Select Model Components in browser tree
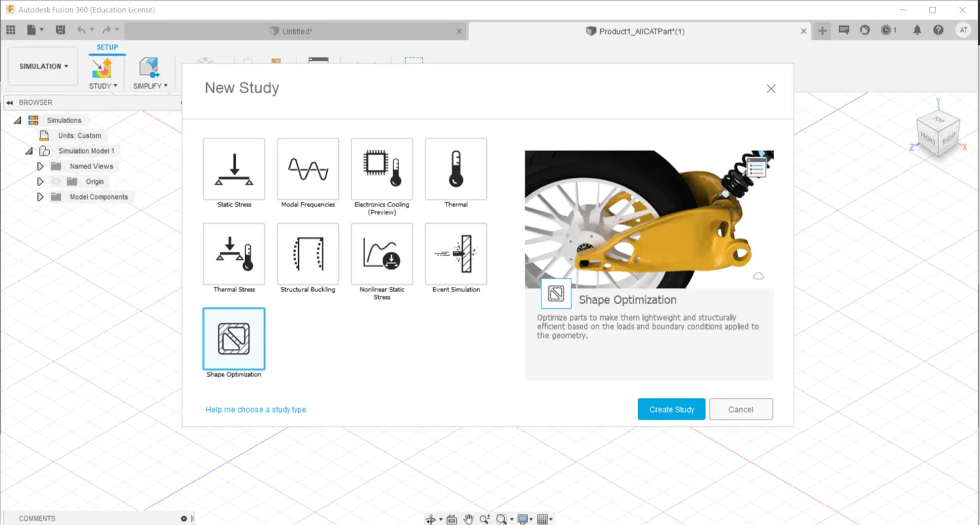 99,197
